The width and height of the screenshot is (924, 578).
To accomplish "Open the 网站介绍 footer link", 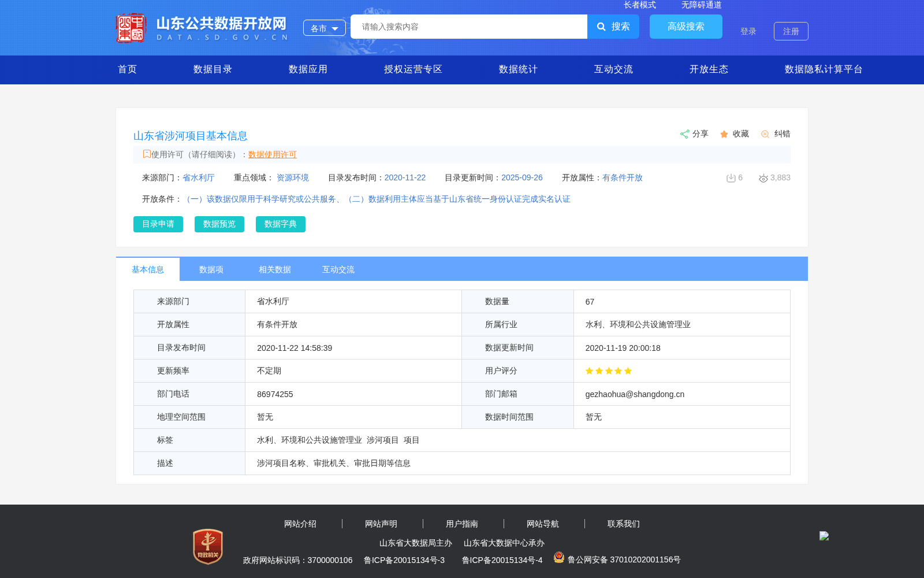I will click(300, 524).
